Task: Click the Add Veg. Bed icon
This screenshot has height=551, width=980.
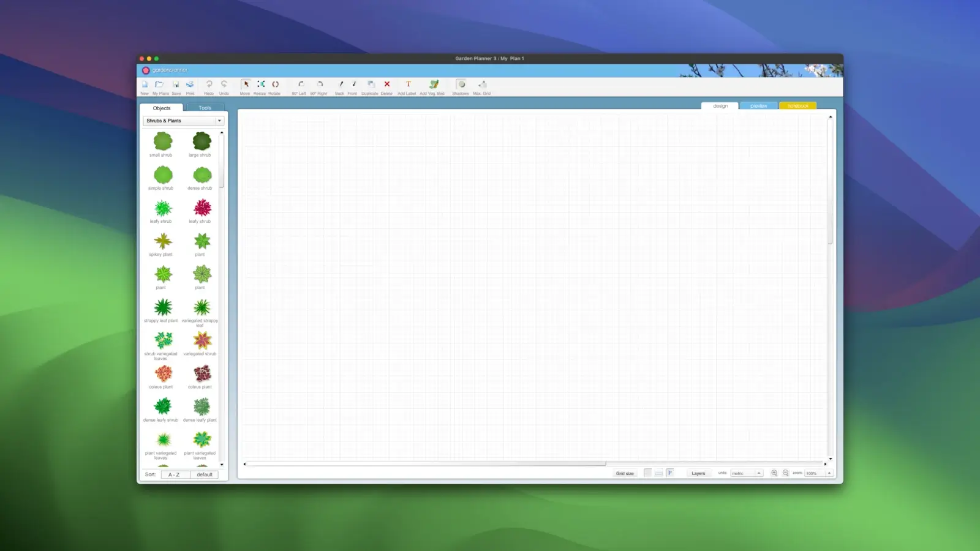Action: 433,84
